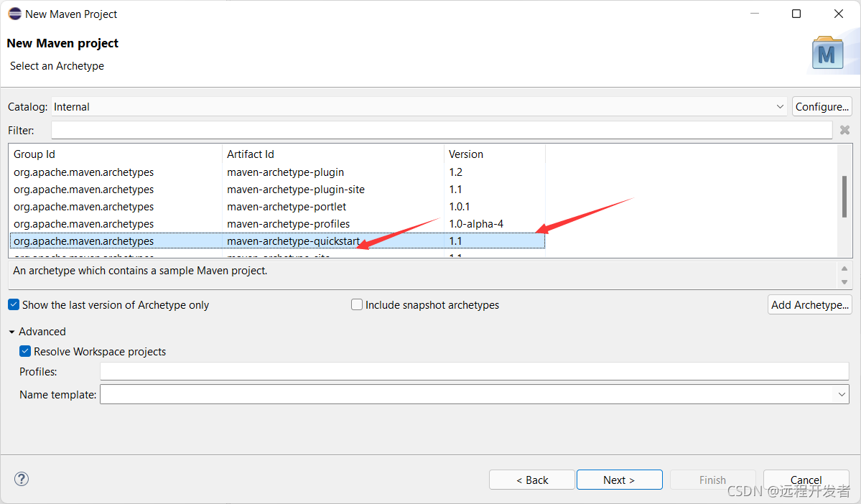Click the disabled Finish button
The image size is (861, 504).
point(713,480)
